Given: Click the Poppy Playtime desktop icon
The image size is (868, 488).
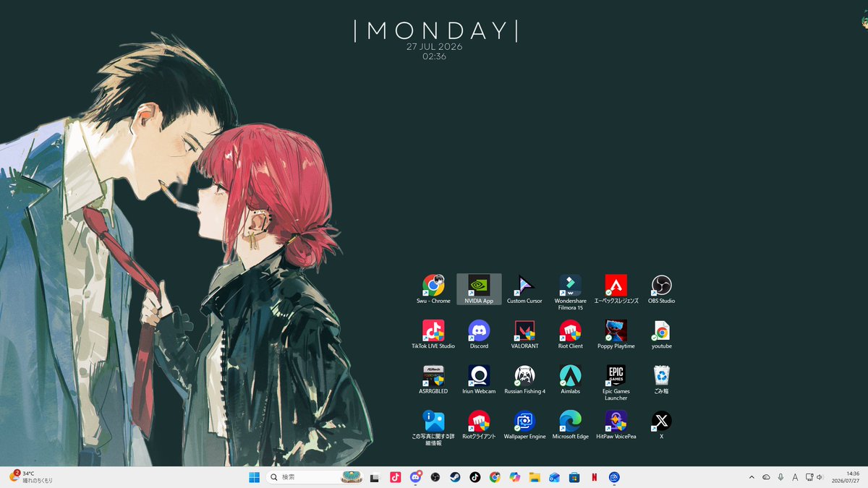Looking at the screenshot, I should point(616,335).
